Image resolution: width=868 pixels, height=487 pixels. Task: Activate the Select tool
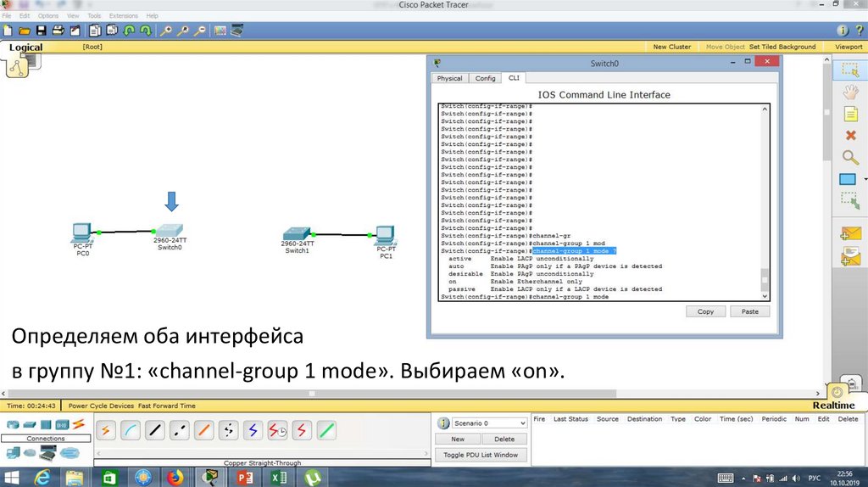pos(849,70)
